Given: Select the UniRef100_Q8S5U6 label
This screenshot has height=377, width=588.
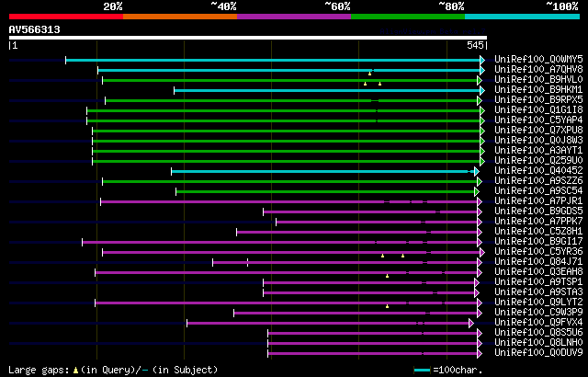Looking at the screenshot, I should click(538, 333).
